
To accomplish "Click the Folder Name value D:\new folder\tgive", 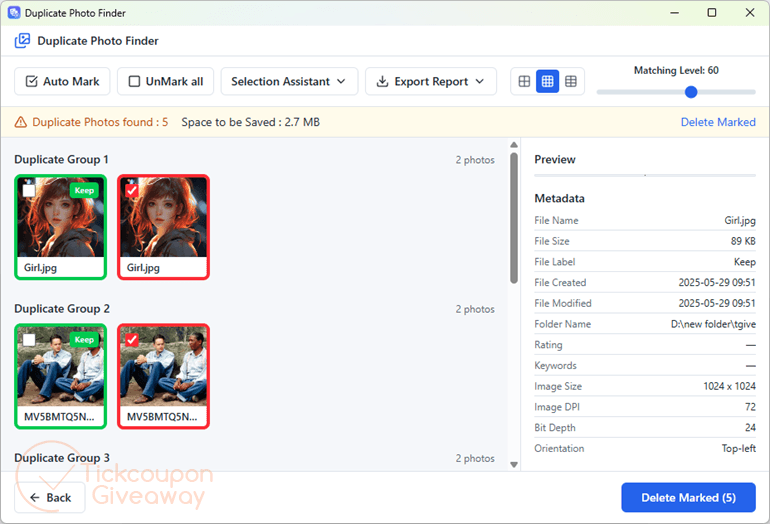I will click(x=714, y=324).
